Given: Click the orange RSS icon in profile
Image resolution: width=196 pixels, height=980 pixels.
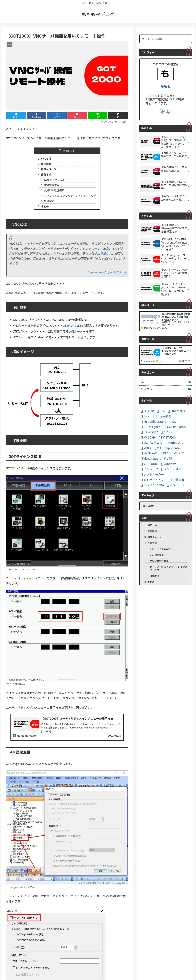Looking at the screenshot, I should click(168, 111).
